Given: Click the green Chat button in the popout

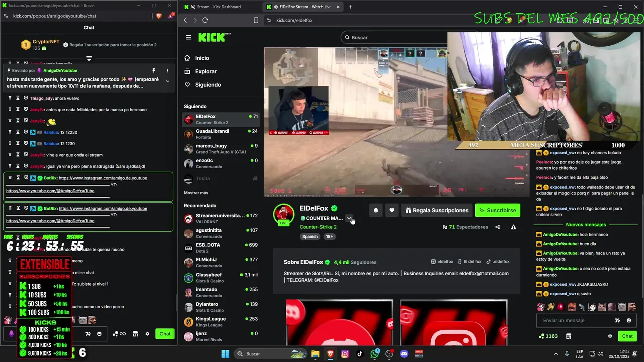Looking at the screenshot, I should click(x=165, y=334).
